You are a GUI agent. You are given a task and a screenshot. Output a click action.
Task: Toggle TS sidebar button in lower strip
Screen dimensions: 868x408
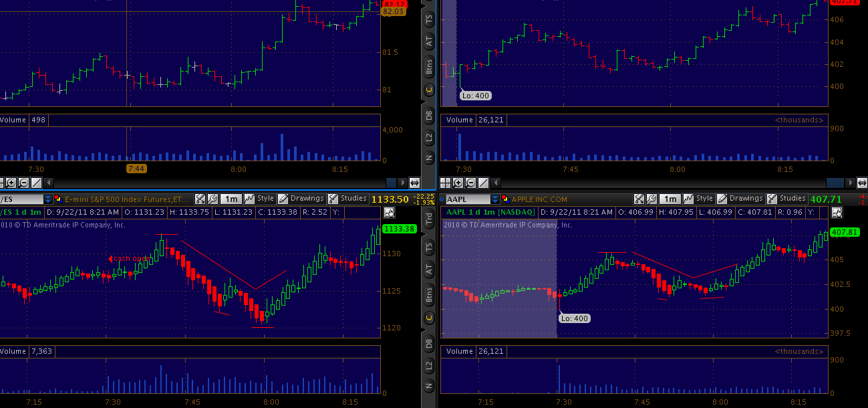point(429,247)
